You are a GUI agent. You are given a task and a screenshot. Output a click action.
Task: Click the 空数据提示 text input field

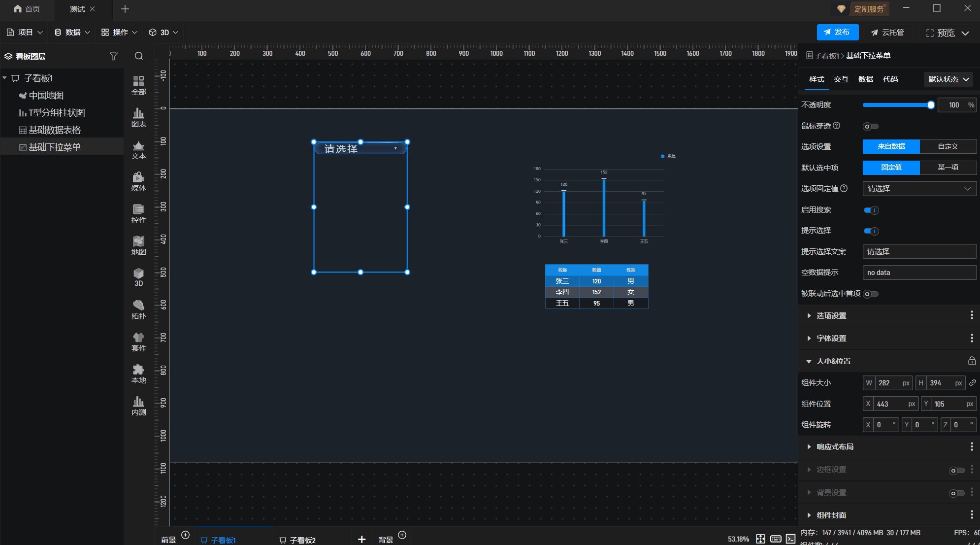919,272
